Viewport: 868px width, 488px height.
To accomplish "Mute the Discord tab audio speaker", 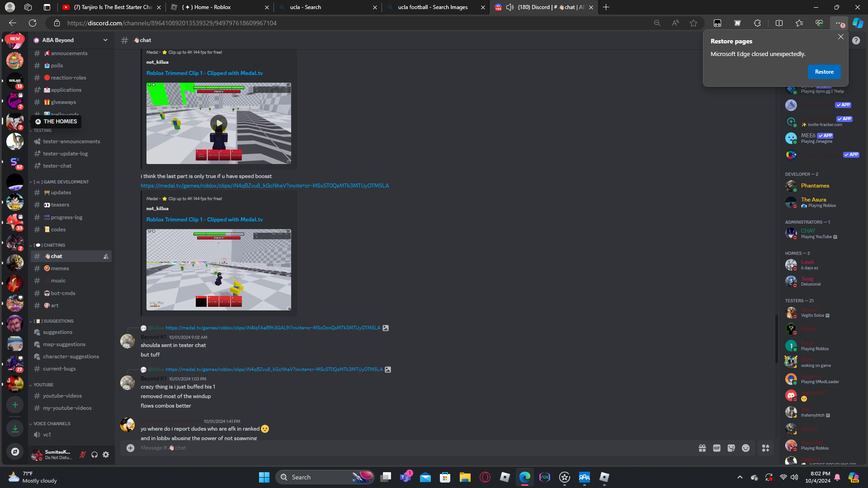I will [509, 7].
